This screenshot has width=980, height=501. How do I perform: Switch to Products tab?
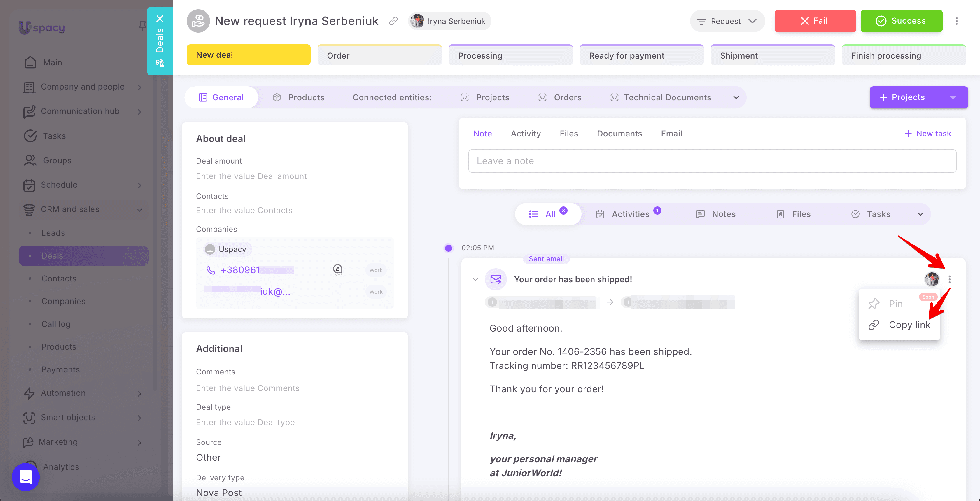coord(298,97)
